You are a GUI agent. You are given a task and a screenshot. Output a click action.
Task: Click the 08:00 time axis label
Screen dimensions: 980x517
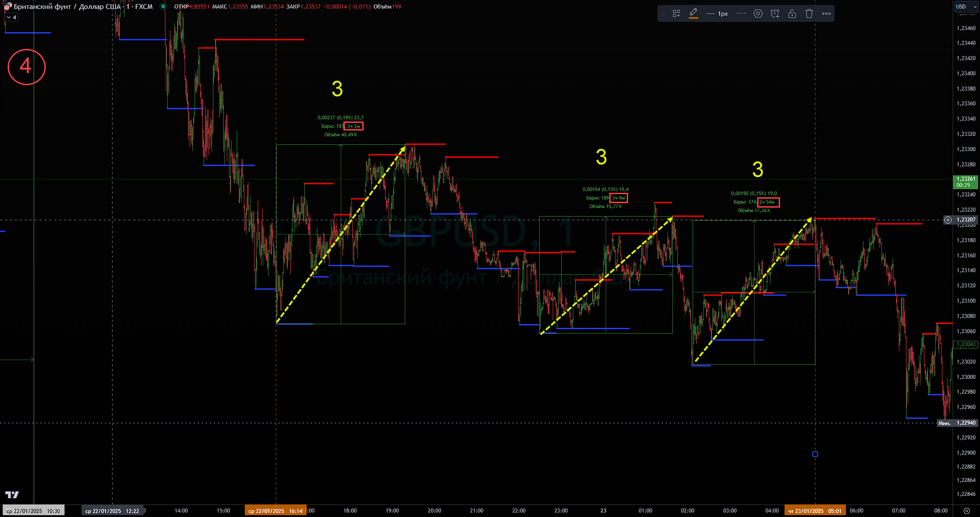pyautogui.click(x=941, y=511)
